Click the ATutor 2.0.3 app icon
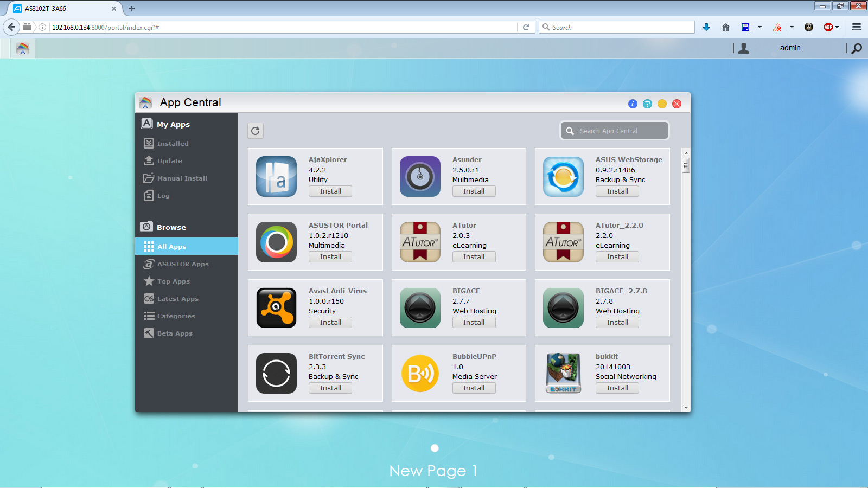868x488 pixels. (x=420, y=242)
